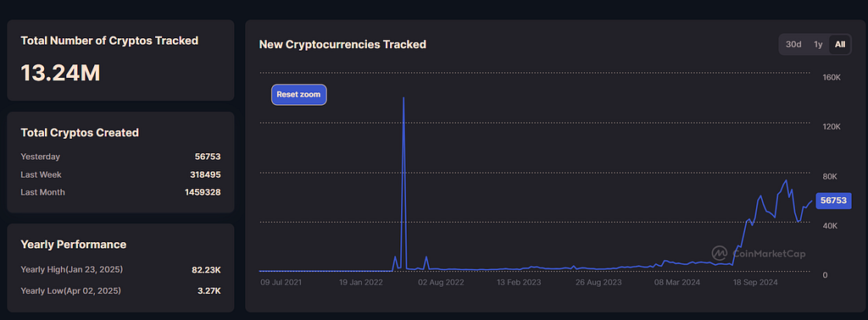Click the 13.24M total cryptos figure
Screen dimensions: 868x320
(x=60, y=73)
